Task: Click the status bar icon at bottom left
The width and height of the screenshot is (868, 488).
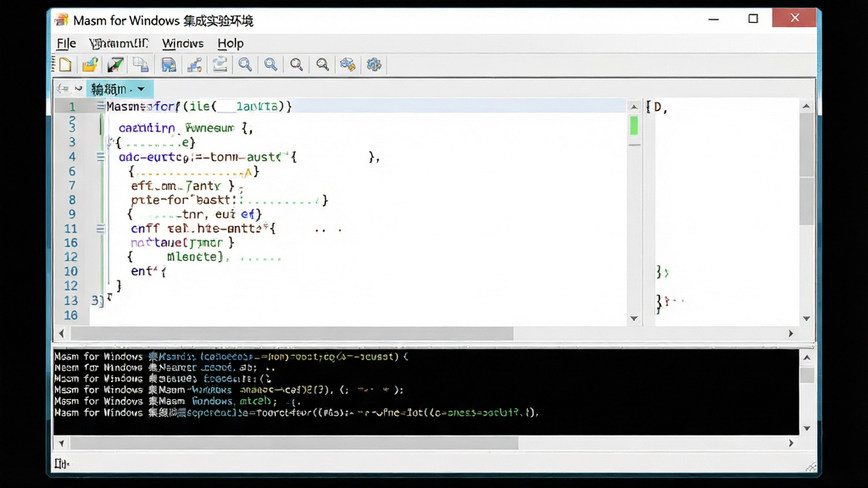Action: point(61,463)
